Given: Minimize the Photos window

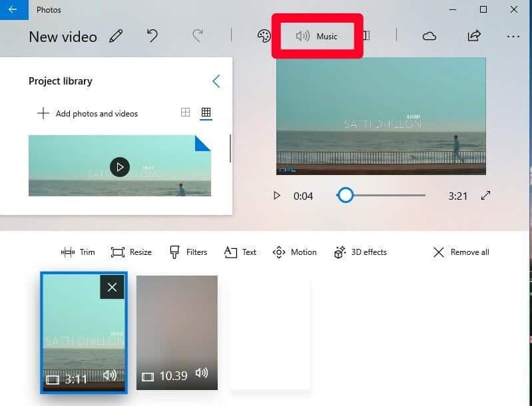Looking at the screenshot, I should (453, 9).
